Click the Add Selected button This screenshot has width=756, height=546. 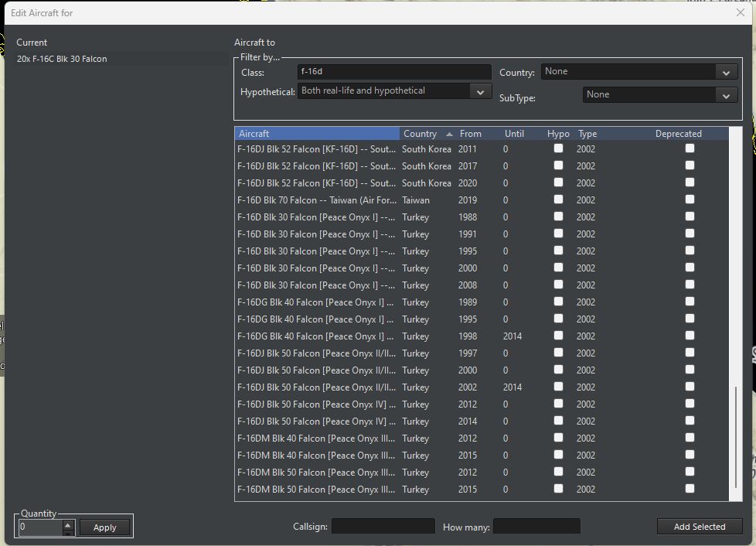[699, 526]
